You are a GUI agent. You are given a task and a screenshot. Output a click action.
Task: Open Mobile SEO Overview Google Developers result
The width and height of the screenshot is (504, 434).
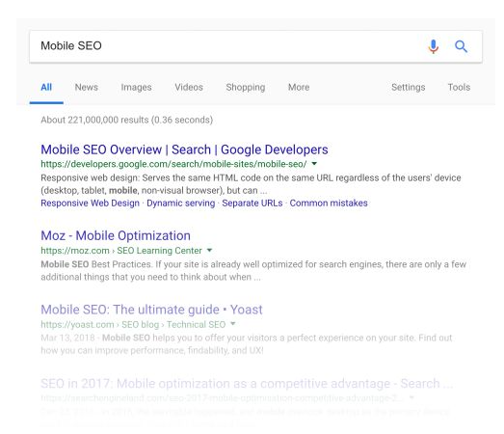tap(184, 149)
